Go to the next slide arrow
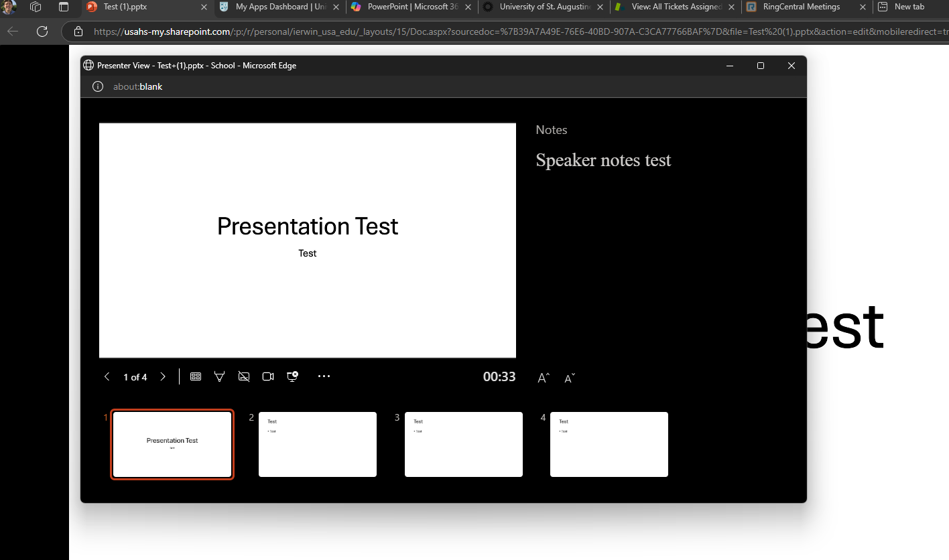Screen dimensions: 949x560 (x=163, y=377)
